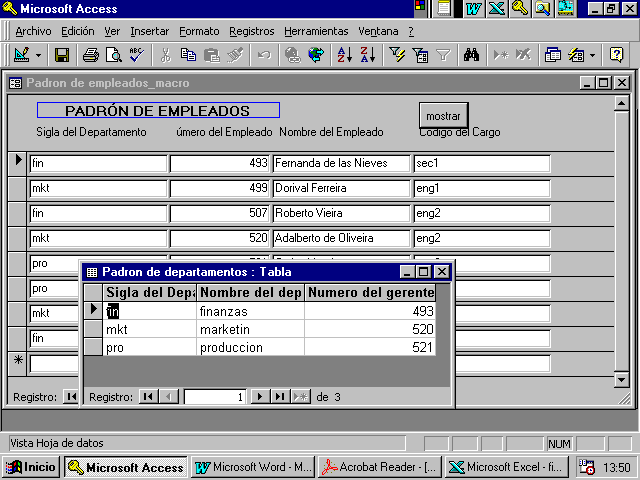
Task: Click the Print icon in the toolbar
Action: 90,55
